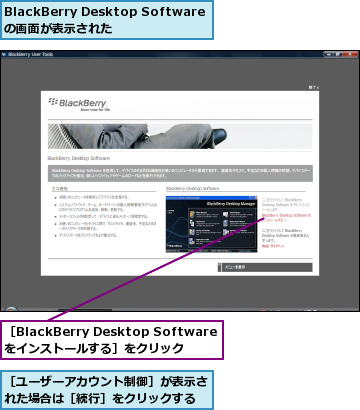Maximize the BlackBerry User Tools window

click(x=338, y=54)
